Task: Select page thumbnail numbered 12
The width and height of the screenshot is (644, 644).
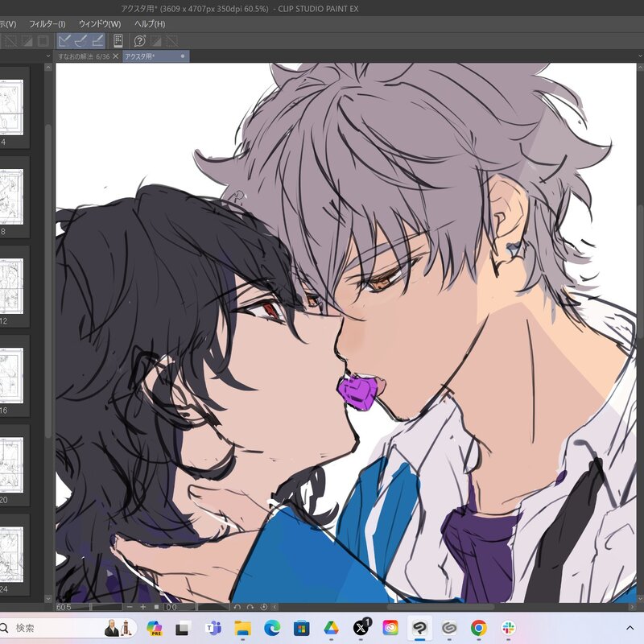Action: (11, 287)
